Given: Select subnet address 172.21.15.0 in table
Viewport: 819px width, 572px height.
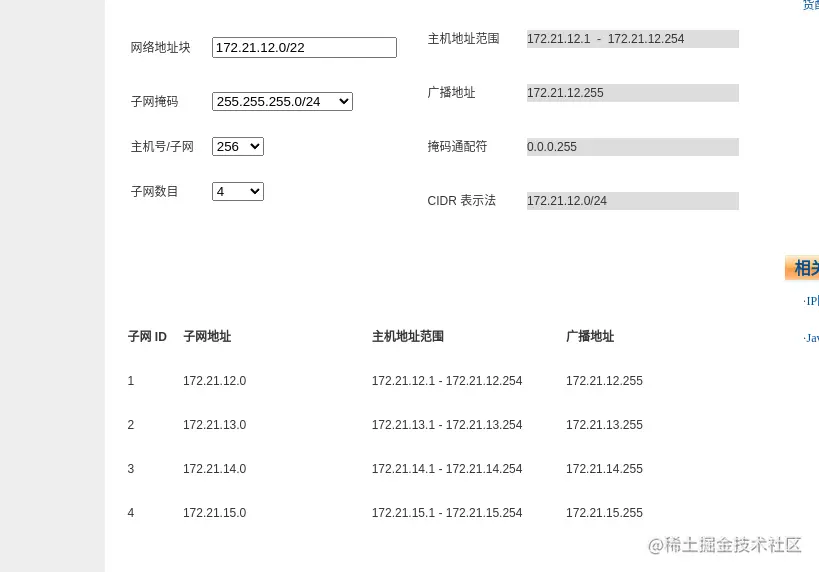Looking at the screenshot, I should pyautogui.click(x=214, y=512).
